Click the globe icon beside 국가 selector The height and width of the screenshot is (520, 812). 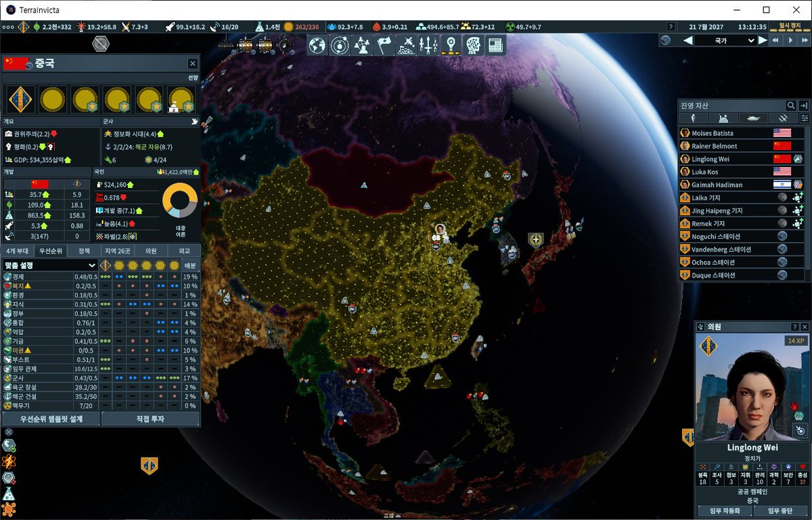click(667, 40)
